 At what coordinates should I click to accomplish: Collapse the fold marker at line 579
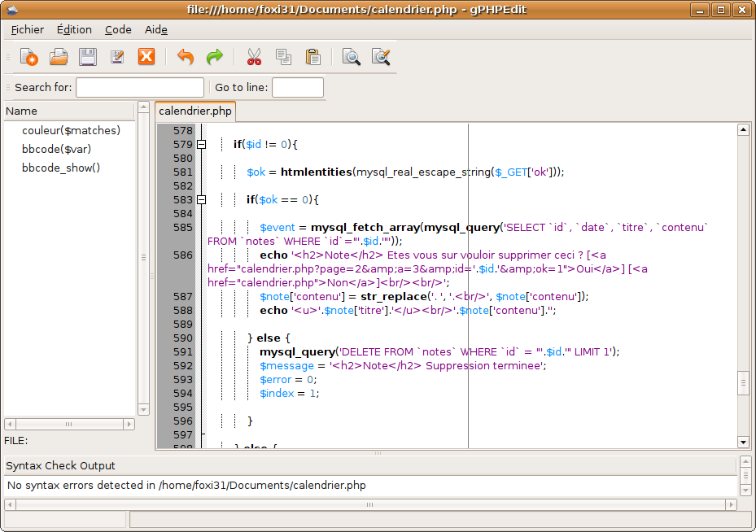(x=202, y=144)
